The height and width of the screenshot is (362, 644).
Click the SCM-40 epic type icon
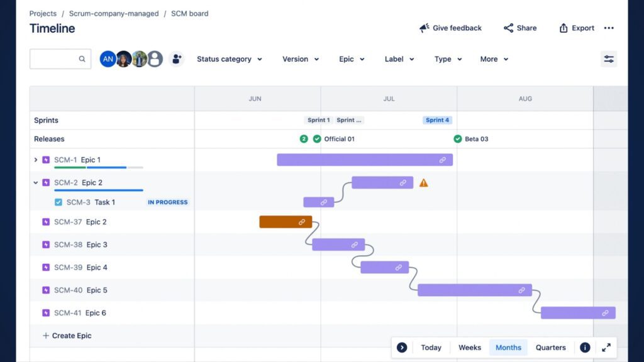pyautogui.click(x=46, y=290)
